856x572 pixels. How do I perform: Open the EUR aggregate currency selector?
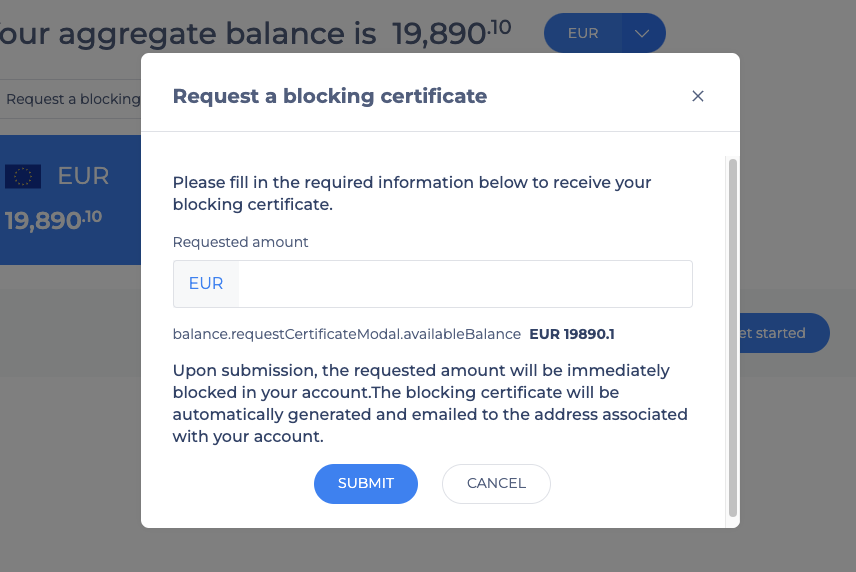[582, 33]
